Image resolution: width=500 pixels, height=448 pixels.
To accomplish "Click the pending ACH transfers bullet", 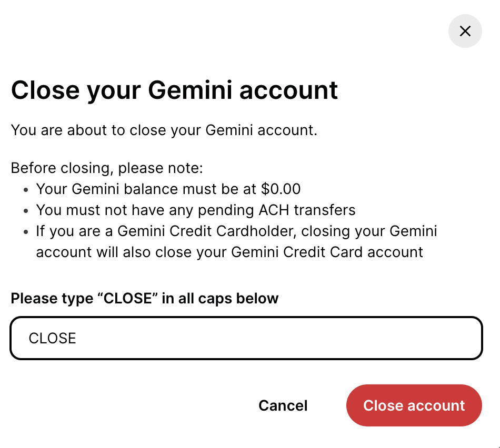I will click(x=196, y=210).
